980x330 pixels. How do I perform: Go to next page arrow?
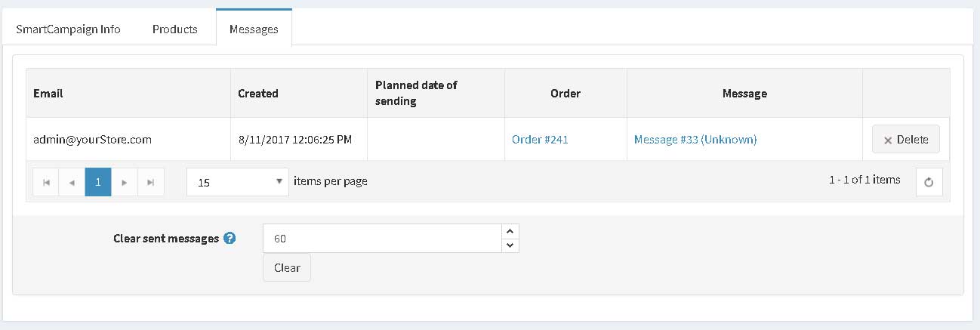tap(125, 182)
